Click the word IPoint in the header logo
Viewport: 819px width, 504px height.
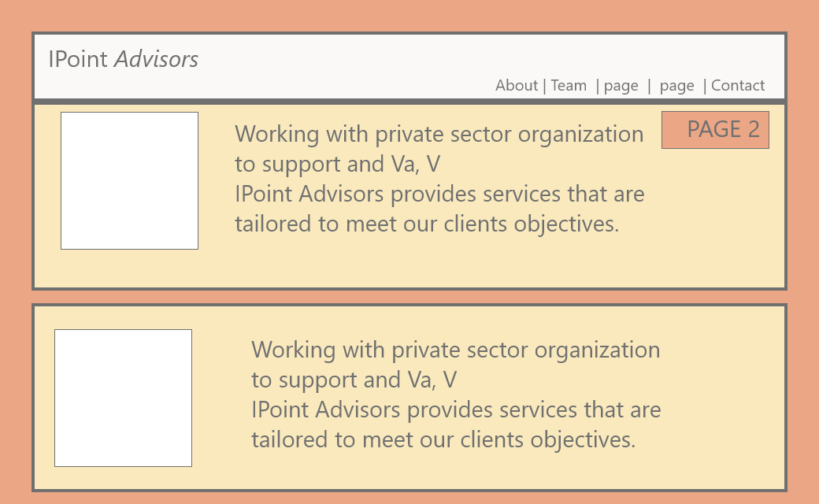click(78, 59)
